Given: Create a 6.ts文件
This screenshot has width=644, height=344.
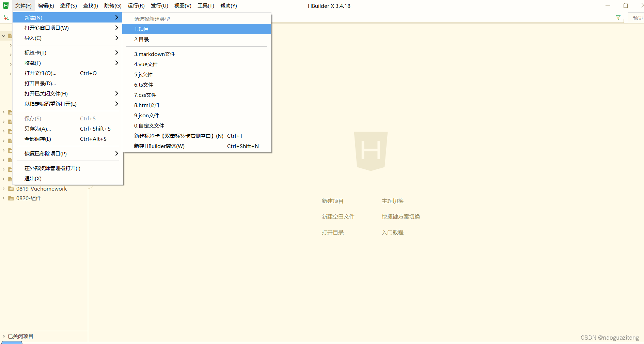Looking at the screenshot, I should point(197,85).
